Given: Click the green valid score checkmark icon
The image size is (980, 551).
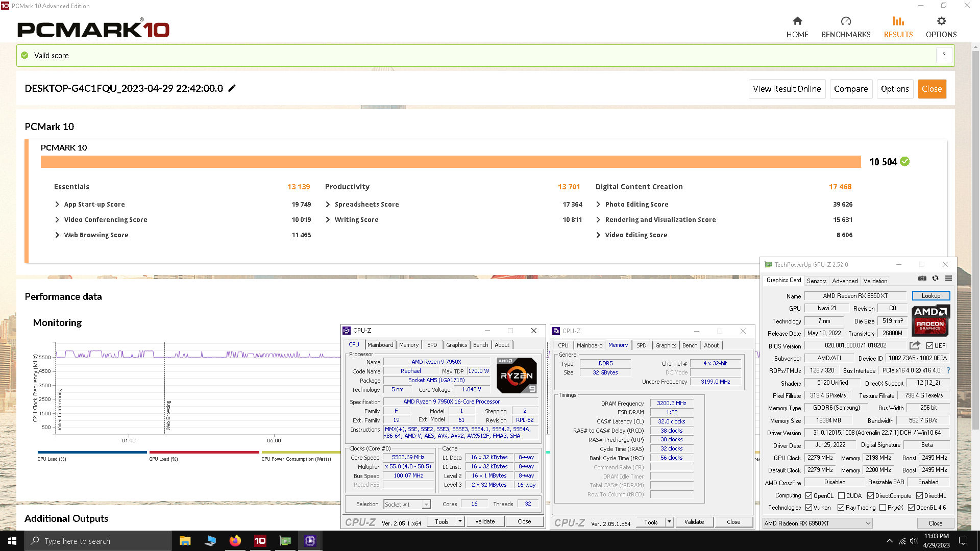Looking at the screenshot, I should click(x=24, y=55).
